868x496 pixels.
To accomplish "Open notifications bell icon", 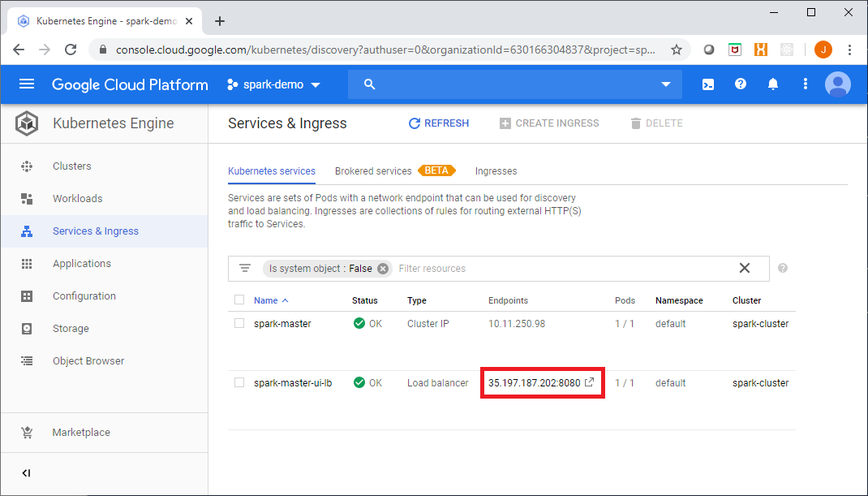I will (x=773, y=84).
